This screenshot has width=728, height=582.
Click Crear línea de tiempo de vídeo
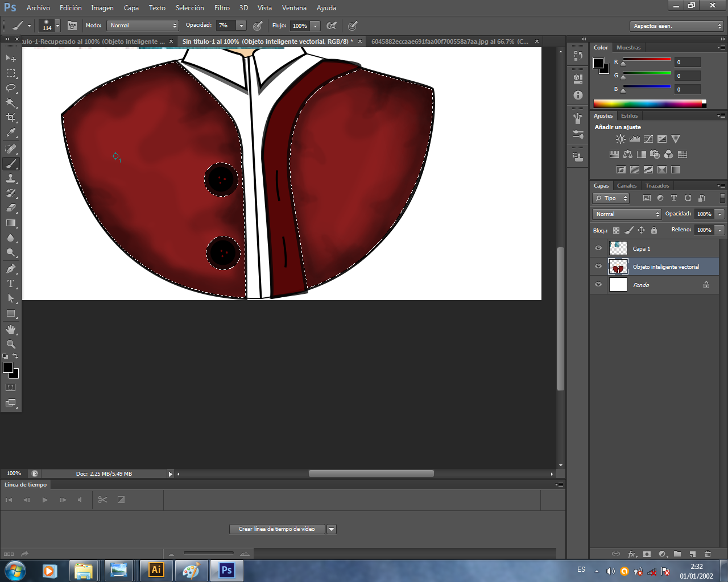coord(277,529)
